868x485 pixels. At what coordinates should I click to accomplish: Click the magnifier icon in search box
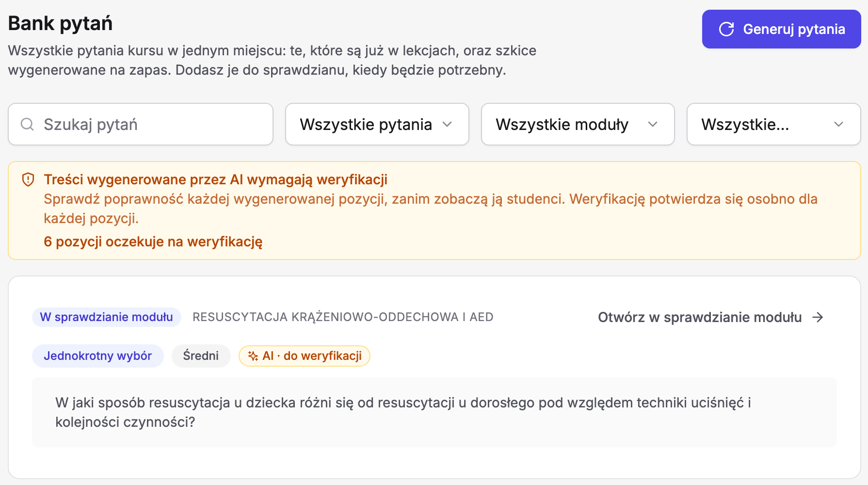click(x=28, y=125)
